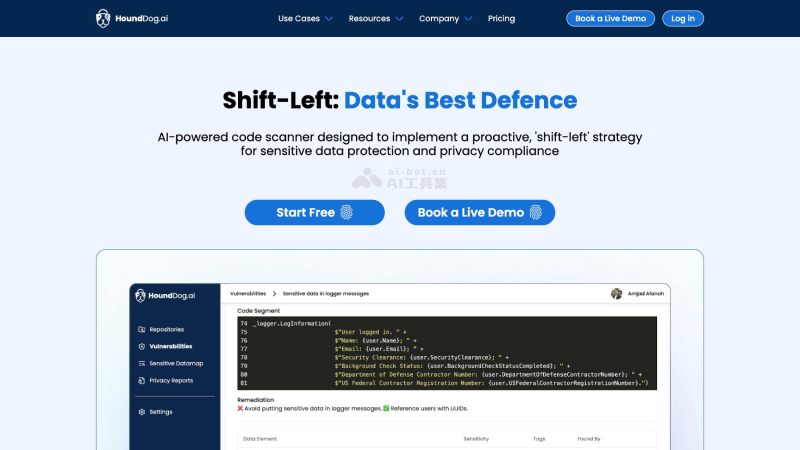
Task: Click the breadcrumb chevron separator arrow
Action: pyautogui.click(x=274, y=294)
